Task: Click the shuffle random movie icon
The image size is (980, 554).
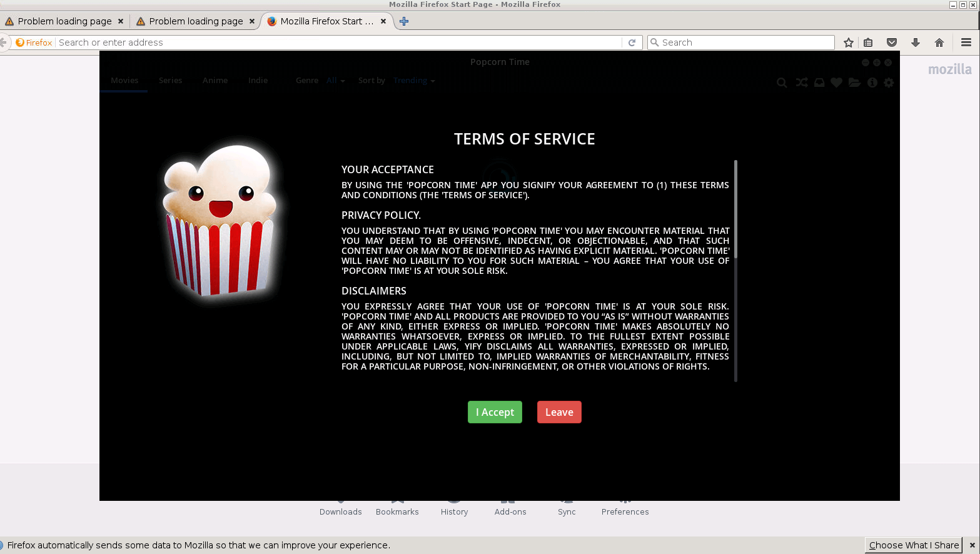Action: [x=802, y=82]
